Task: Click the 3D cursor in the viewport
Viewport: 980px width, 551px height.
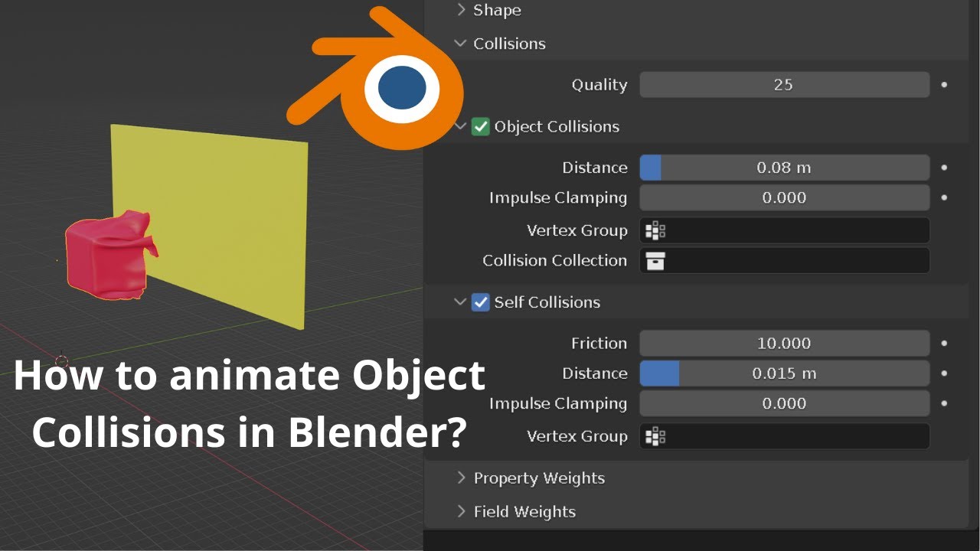Action: (62, 360)
